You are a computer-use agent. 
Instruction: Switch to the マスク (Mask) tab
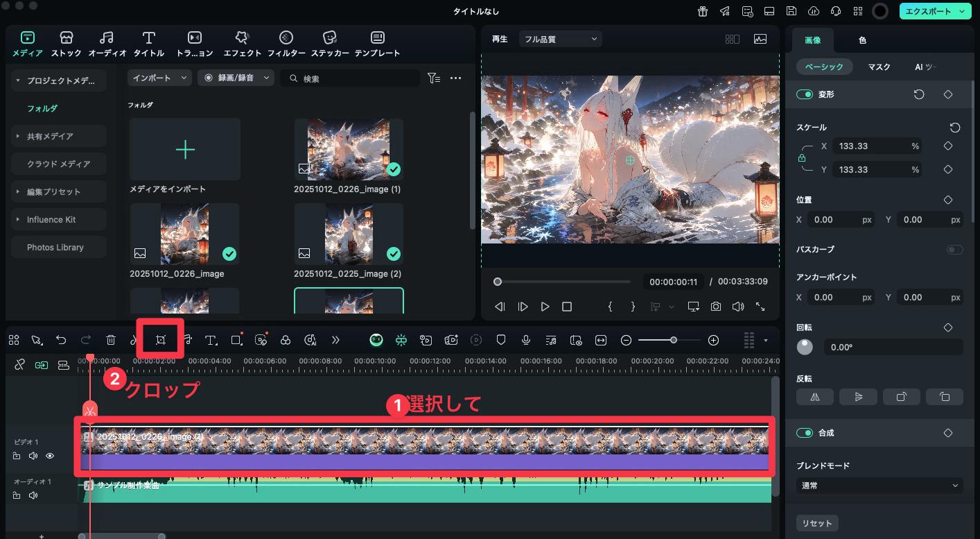pyautogui.click(x=879, y=67)
